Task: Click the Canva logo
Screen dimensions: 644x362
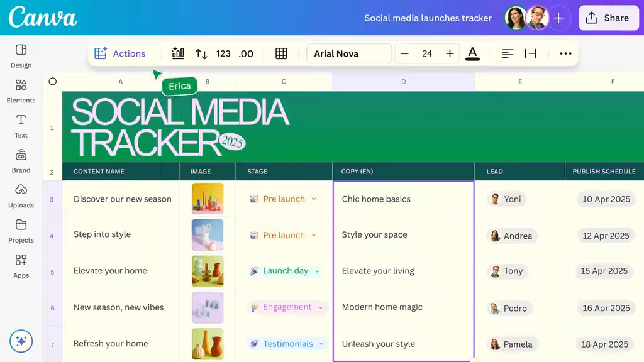Action: pos(43,18)
